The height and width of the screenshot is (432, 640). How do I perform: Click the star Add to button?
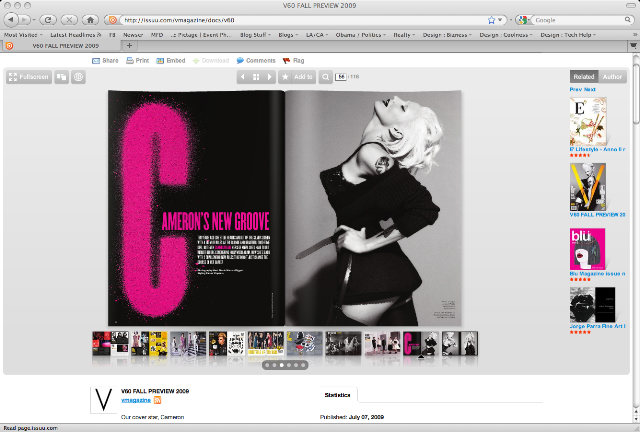(x=297, y=77)
